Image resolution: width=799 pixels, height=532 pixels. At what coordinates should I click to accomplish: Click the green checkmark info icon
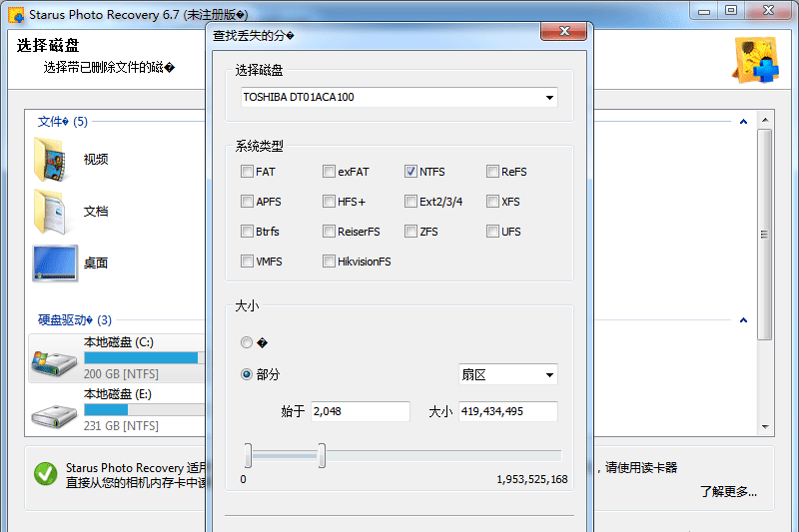[x=46, y=474]
